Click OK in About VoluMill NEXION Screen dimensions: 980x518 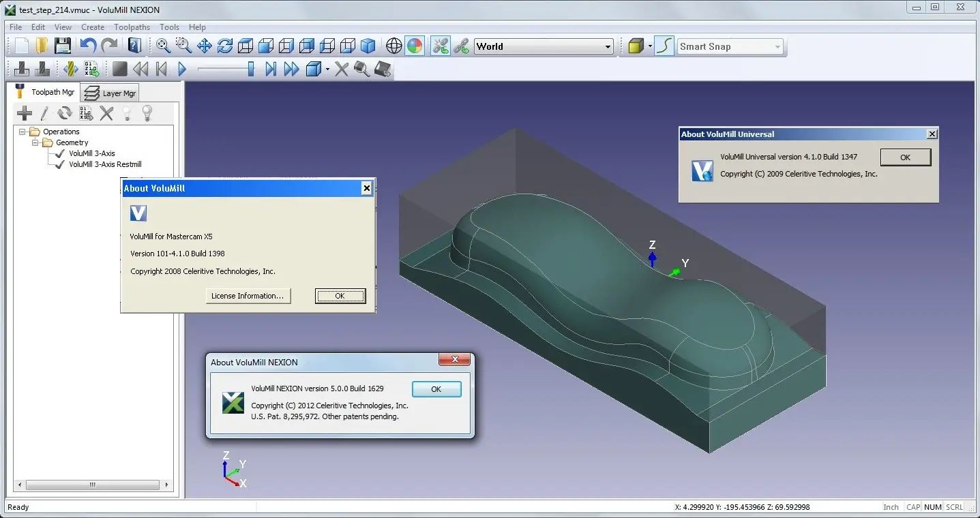(436, 389)
